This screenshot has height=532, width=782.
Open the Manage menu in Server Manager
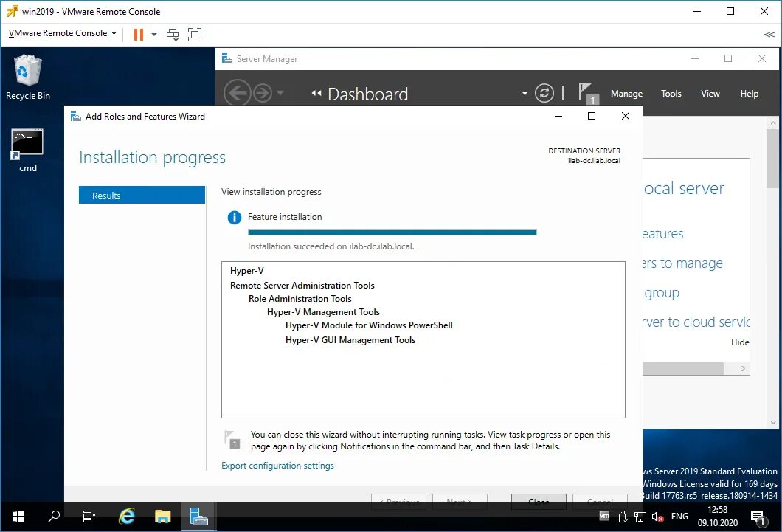[x=626, y=94]
